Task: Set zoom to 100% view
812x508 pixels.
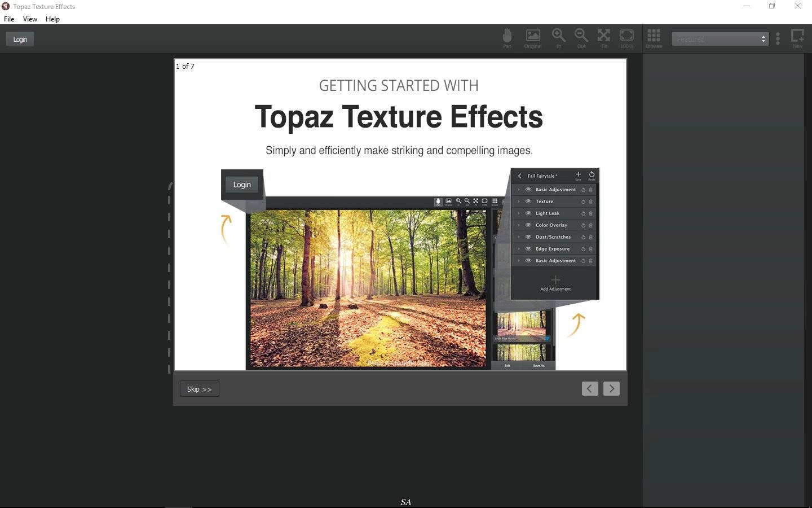Action: (x=626, y=38)
